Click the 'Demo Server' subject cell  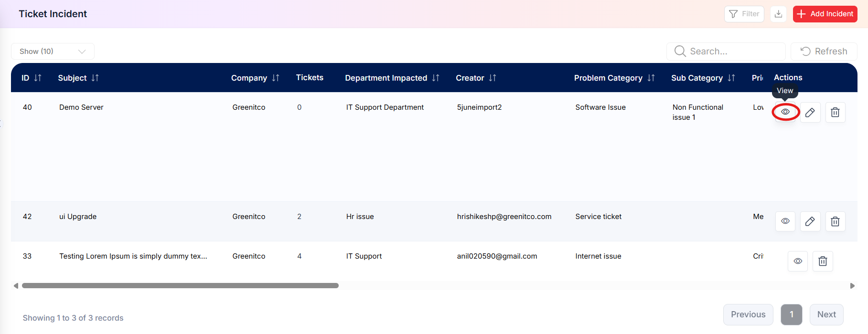[x=81, y=107]
